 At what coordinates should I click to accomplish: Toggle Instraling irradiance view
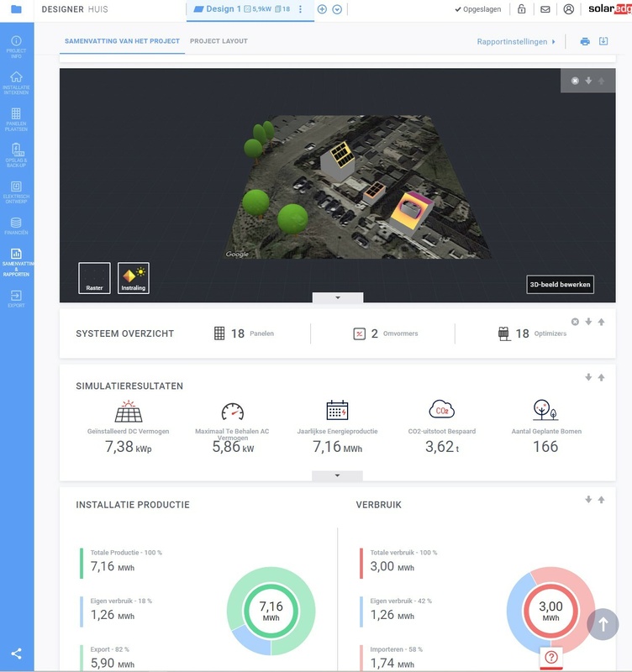(x=134, y=278)
